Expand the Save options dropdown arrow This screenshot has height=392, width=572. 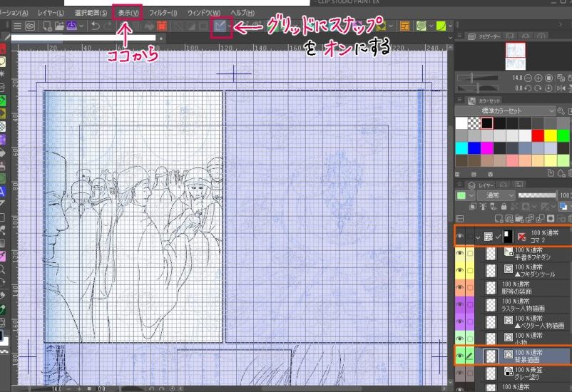81,26
